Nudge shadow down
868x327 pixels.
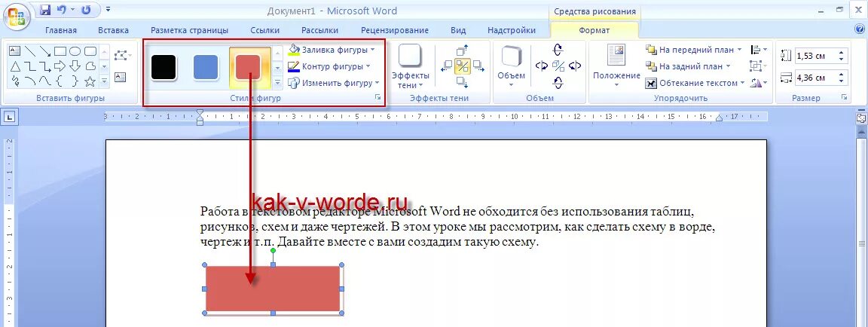tap(462, 82)
